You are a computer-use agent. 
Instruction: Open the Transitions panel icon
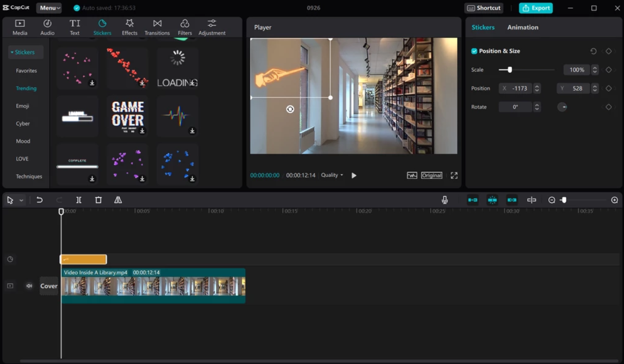tap(157, 26)
